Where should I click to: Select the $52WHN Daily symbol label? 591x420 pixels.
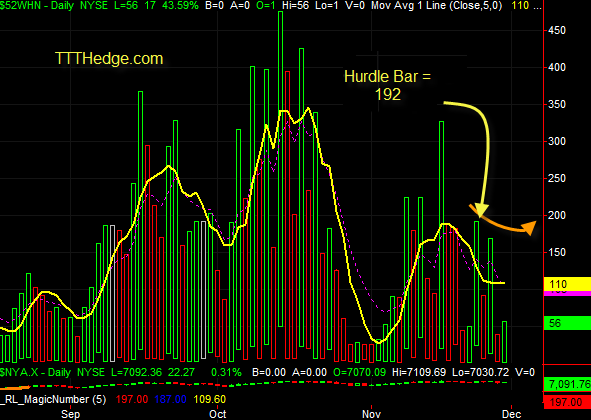(37, 5)
